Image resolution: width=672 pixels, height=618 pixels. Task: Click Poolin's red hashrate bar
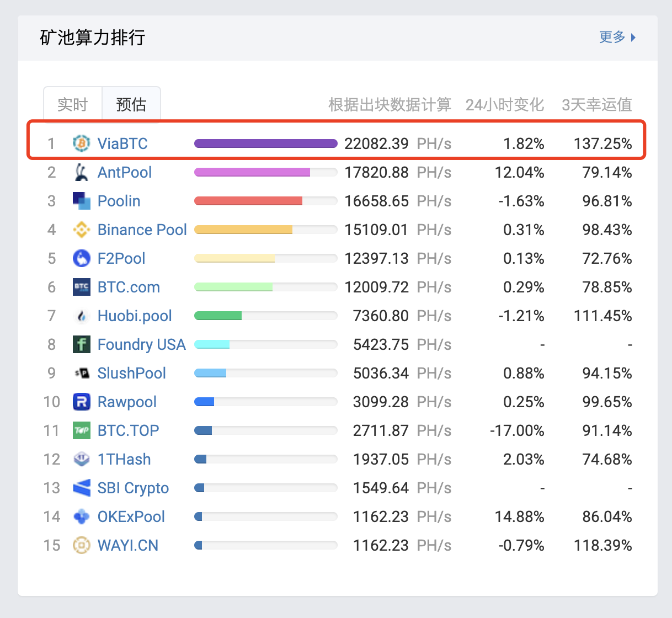tap(248, 201)
